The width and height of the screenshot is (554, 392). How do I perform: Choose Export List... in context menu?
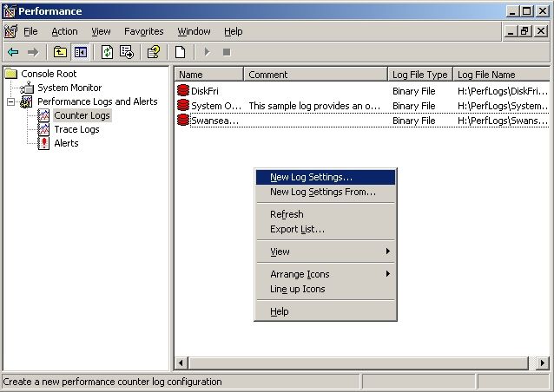(326, 229)
